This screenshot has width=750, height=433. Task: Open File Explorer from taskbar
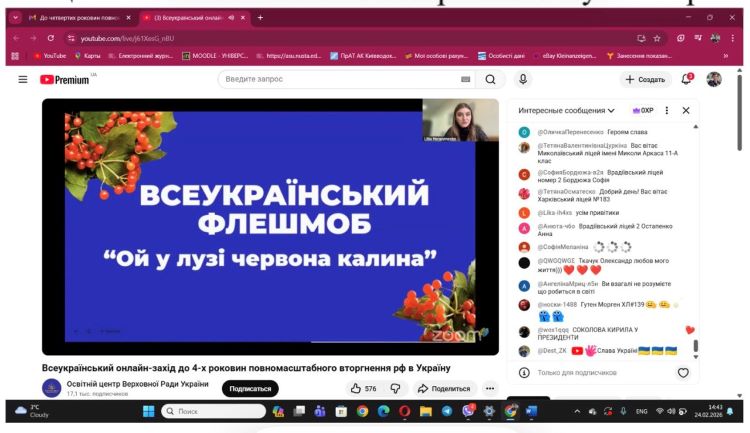tap(426, 411)
